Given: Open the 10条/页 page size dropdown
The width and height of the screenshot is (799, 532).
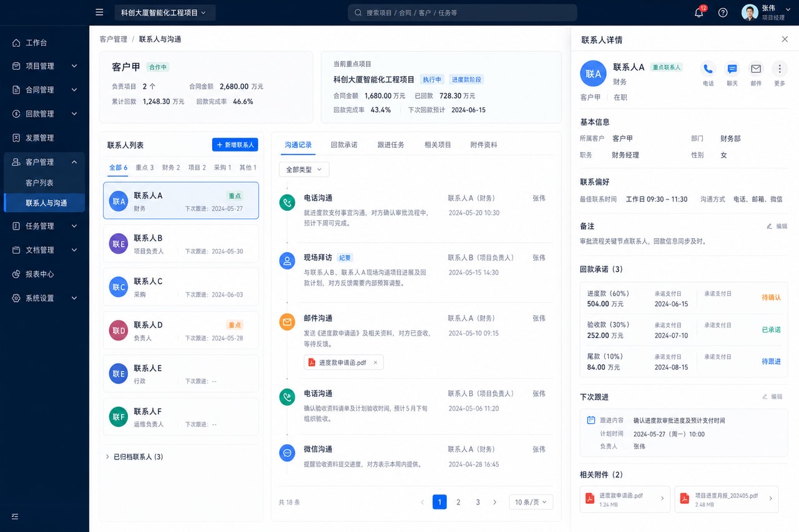Looking at the screenshot, I should [x=531, y=502].
